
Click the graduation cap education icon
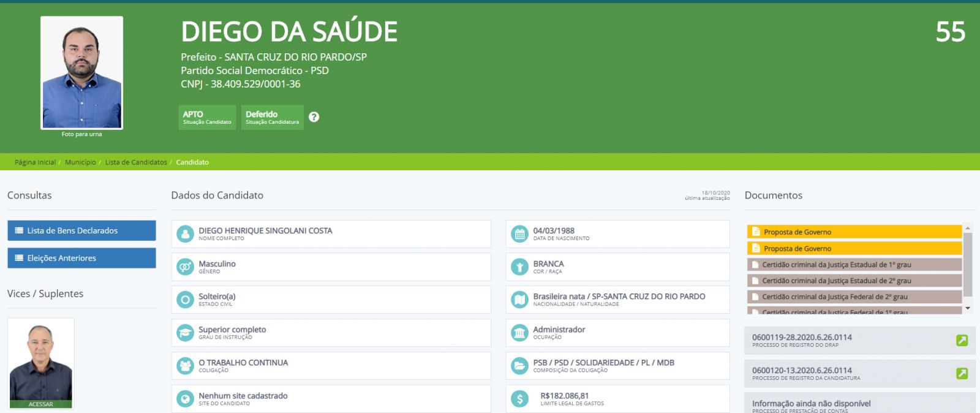tap(185, 333)
